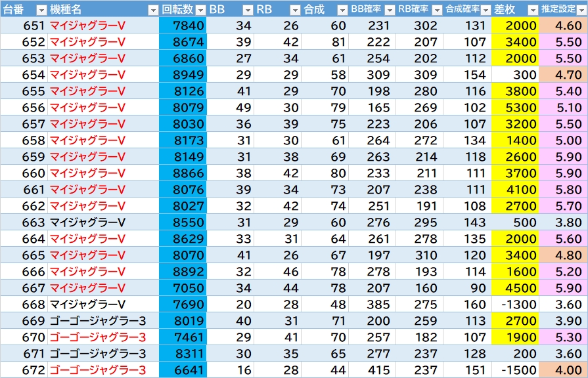588x378 pixels.
Task: Click machine number cell 672
Action: (24, 370)
